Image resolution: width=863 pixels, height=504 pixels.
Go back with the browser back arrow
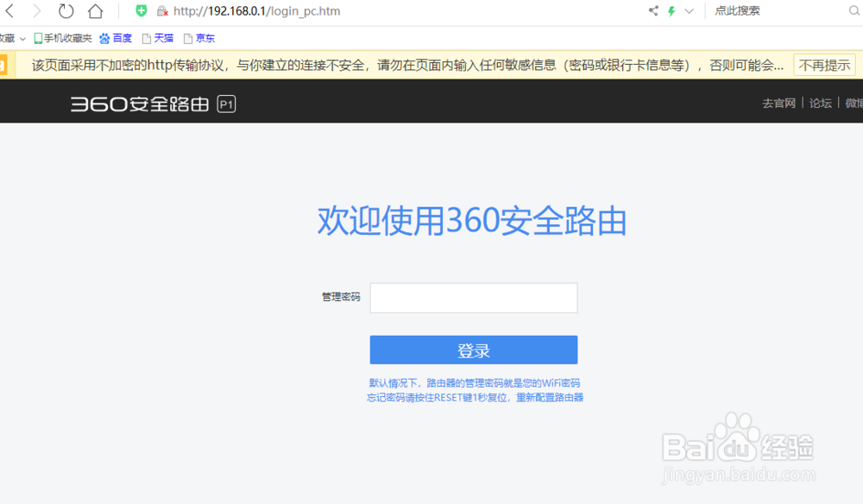point(9,10)
